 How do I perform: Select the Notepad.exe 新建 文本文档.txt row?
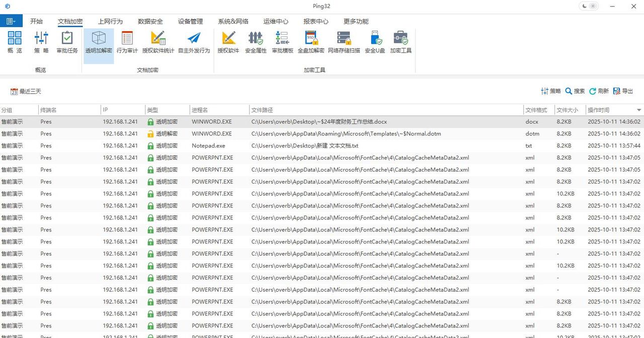pos(304,146)
